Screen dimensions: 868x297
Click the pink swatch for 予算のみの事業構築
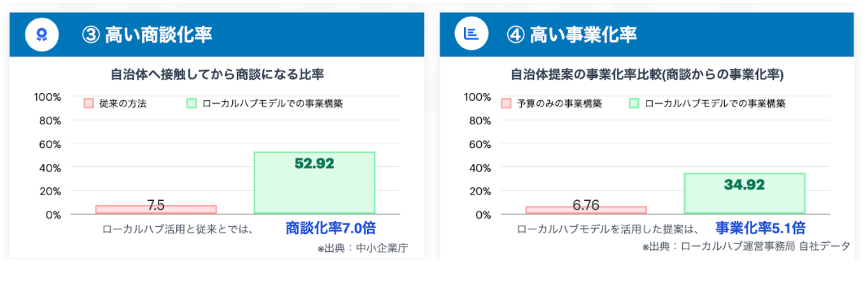[507, 103]
